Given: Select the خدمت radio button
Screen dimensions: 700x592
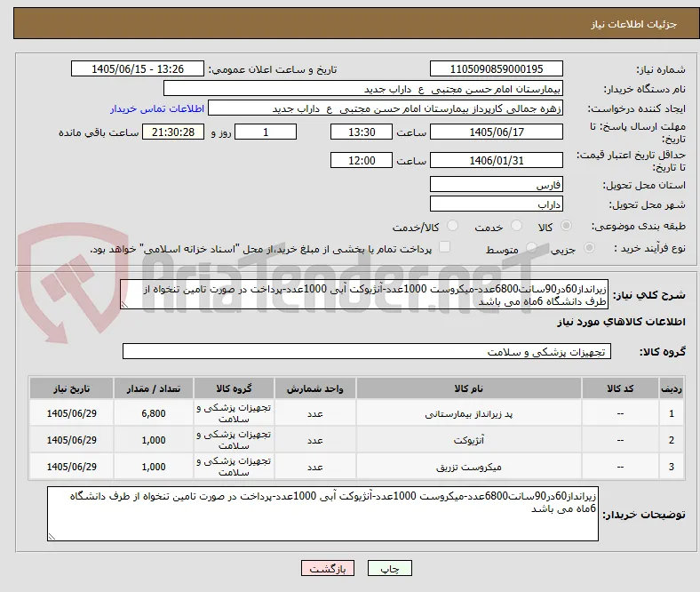Looking at the screenshot, I should pos(516,226).
